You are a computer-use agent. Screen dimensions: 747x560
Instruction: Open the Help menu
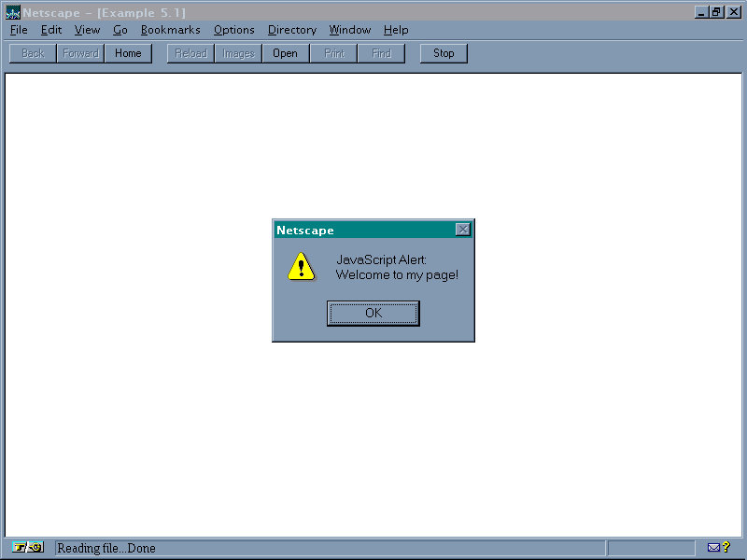395,30
